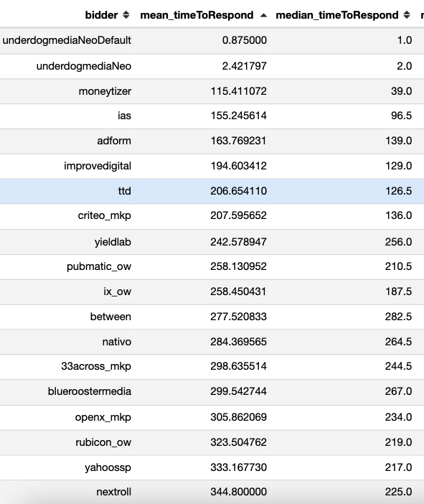This screenshot has height=504, width=424.
Task: Select the yieldlab bidder cell
Action: [113, 242]
